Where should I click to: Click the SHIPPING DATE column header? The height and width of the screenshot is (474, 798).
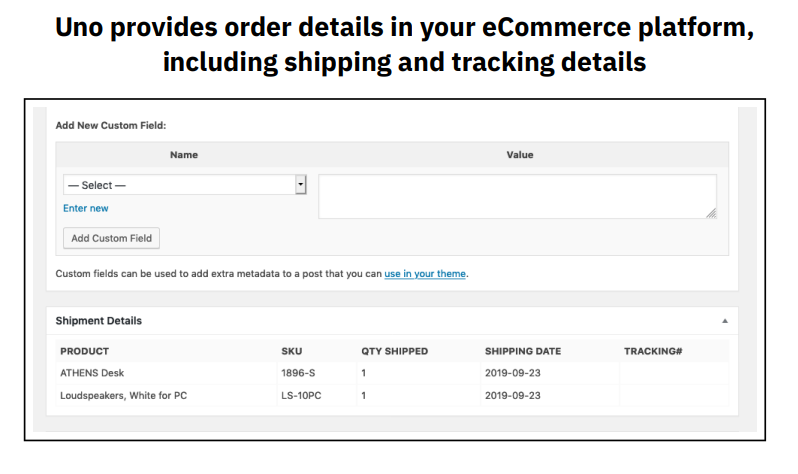pos(523,351)
